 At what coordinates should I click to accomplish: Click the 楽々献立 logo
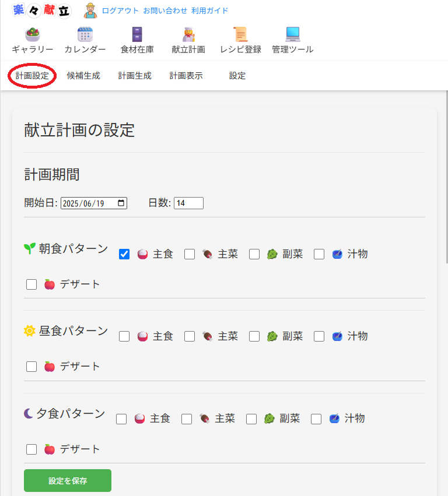click(x=41, y=10)
